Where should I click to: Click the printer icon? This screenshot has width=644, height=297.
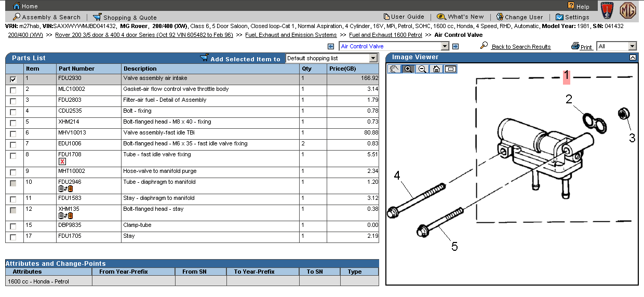tap(575, 46)
